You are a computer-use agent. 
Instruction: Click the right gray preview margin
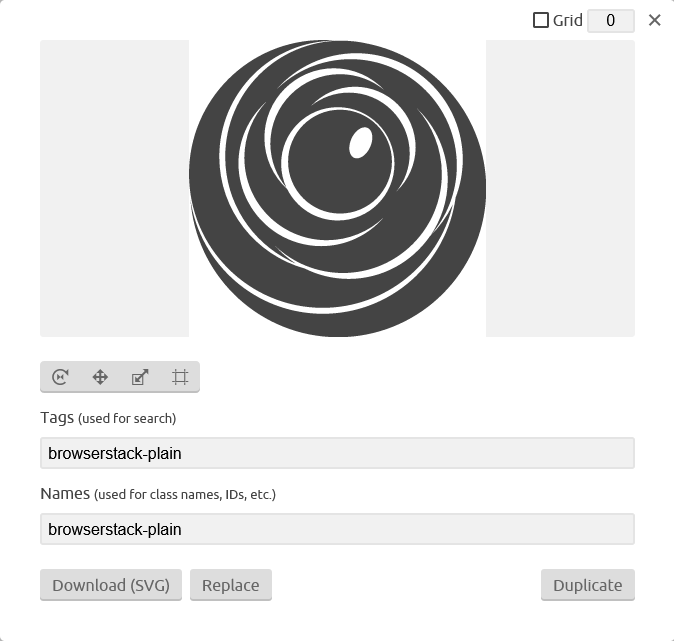[560, 188]
